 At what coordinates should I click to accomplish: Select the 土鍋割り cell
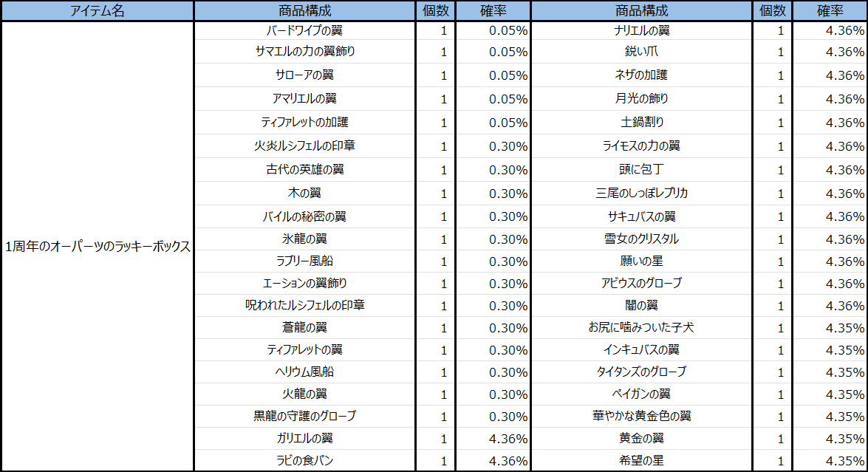(641, 123)
